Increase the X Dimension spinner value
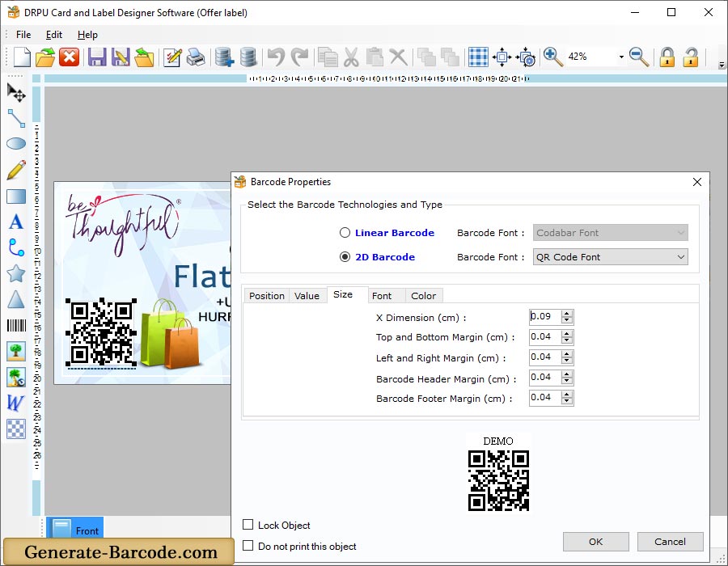Image resolution: width=728 pixels, height=566 pixels. coord(566,314)
